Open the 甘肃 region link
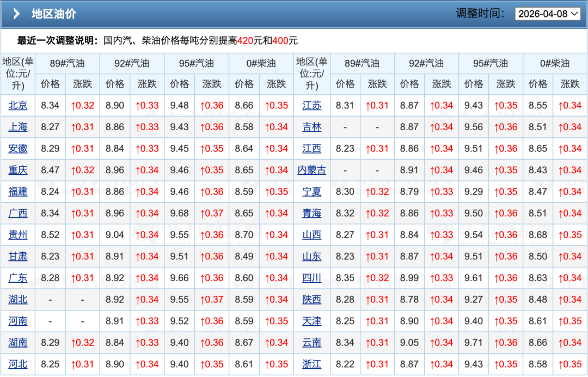The height and width of the screenshot is (377, 588). pyautogui.click(x=18, y=256)
